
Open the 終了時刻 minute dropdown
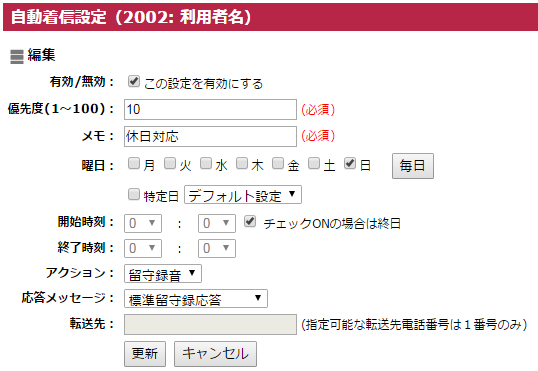tap(217, 248)
